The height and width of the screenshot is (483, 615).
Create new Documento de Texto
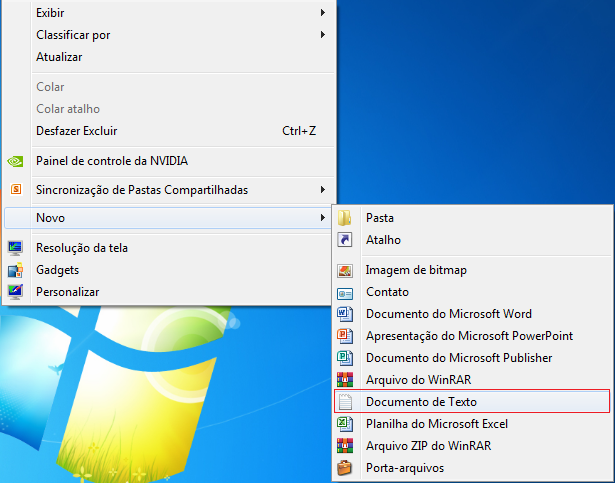[472, 401]
